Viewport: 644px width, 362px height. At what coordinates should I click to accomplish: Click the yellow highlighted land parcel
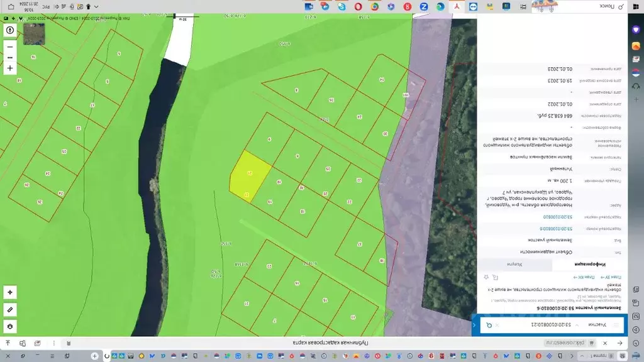[x=249, y=176]
